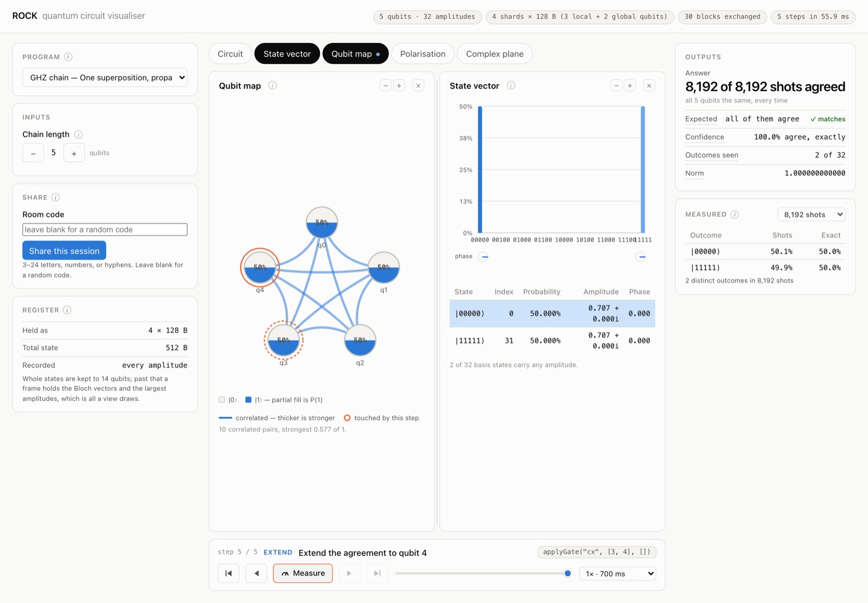Image resolution: width=868 pixels, height=603 pixels.
Task: Close the State vector panel
Action: point(649,85)
